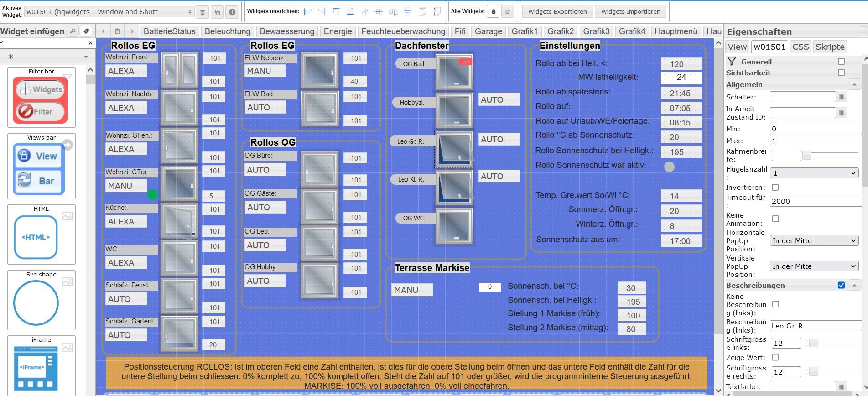Select the Views bar widget thumbnail

tap(41, 166)
